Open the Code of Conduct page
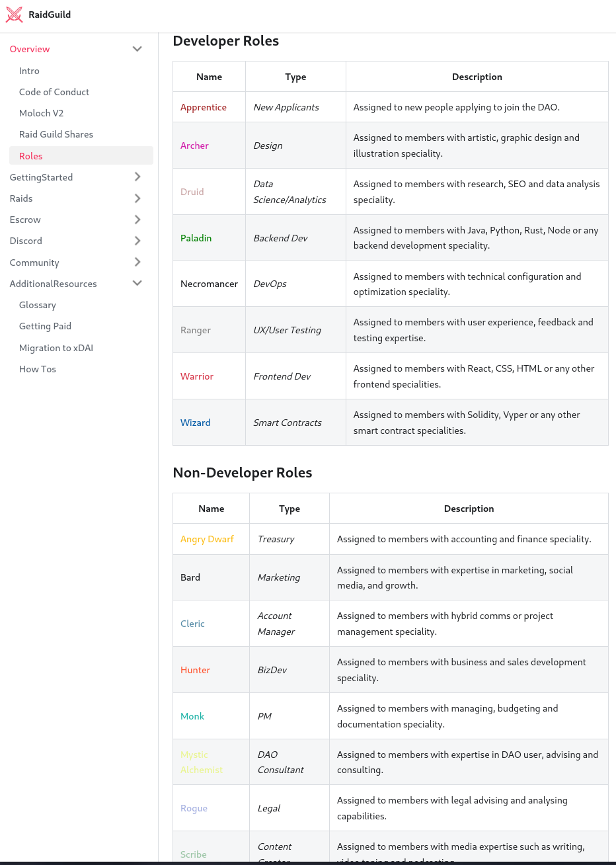616x865 pixels. pos(54,92)
